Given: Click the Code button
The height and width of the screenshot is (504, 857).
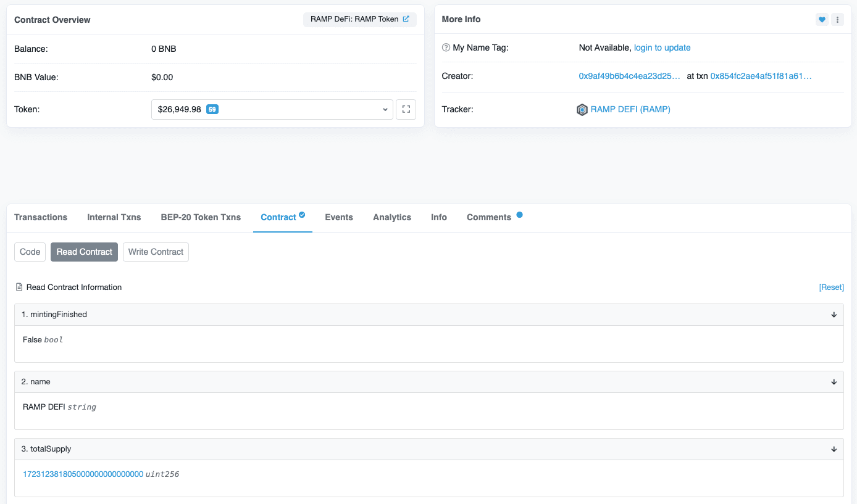Looking at the screenshot, I should point(30,252).
